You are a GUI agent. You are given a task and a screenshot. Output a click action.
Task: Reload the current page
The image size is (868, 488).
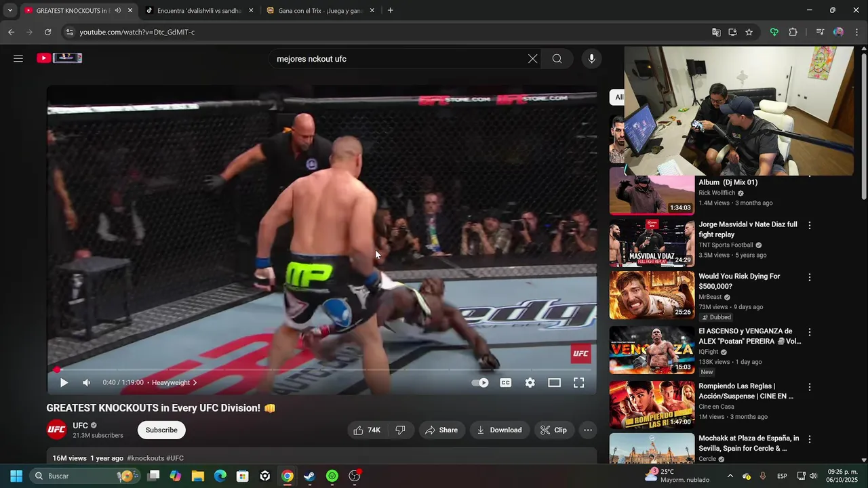coord(47,32)
